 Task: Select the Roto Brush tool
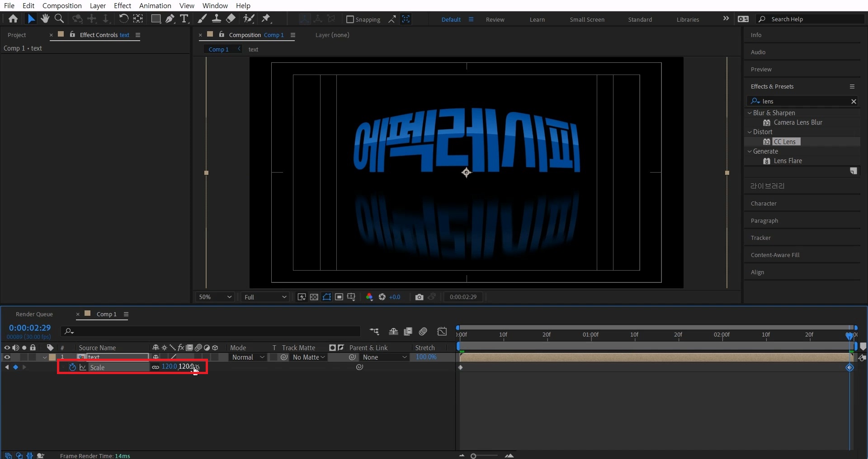tap(248, 19)
